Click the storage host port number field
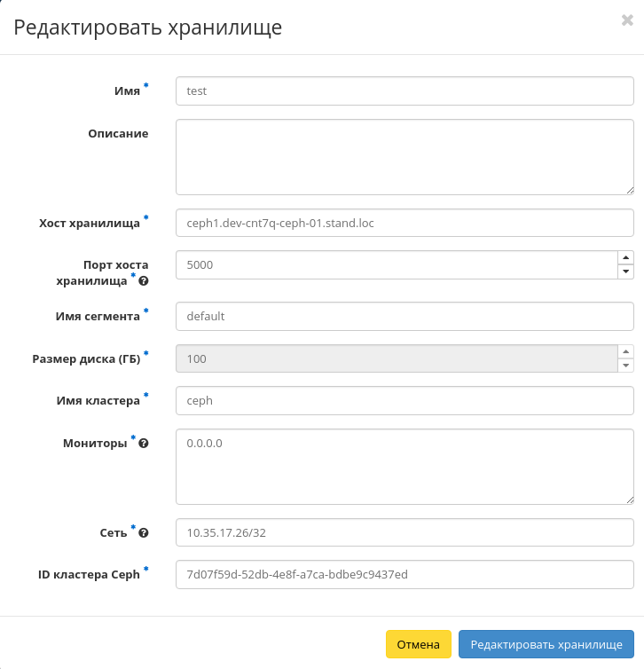This screenshot has height=669, width=644. tap(396, 264)
